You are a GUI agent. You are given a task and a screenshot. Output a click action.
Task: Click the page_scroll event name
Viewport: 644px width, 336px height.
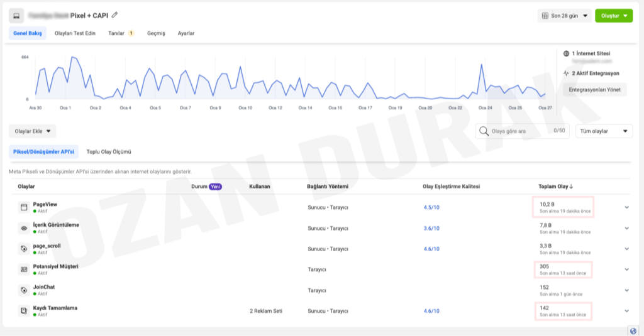point(47,246)
